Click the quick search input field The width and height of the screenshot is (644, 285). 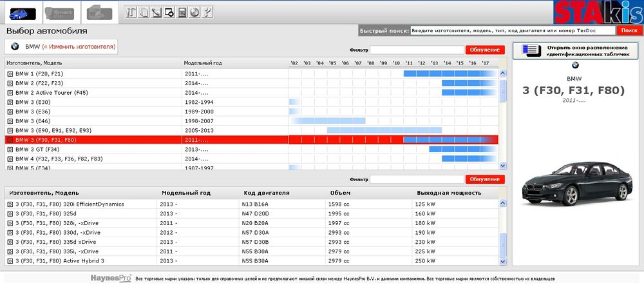513,30
